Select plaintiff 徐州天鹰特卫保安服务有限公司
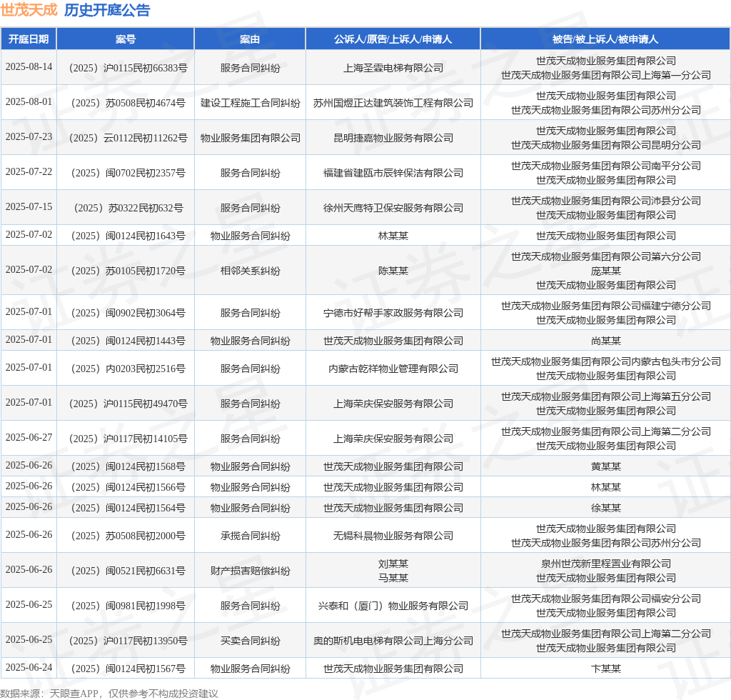The width and height of the screenshot is (731, 700). [393, 208]
